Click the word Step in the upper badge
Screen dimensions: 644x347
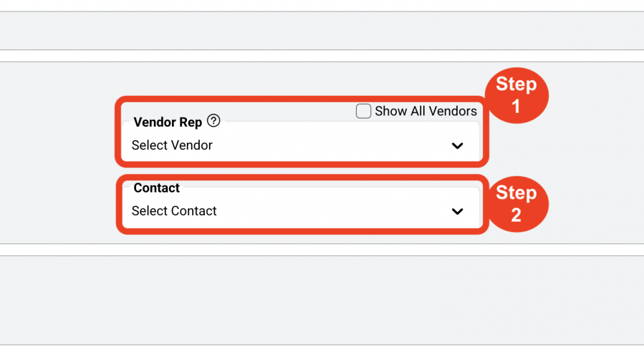click(x=516, y=84)
